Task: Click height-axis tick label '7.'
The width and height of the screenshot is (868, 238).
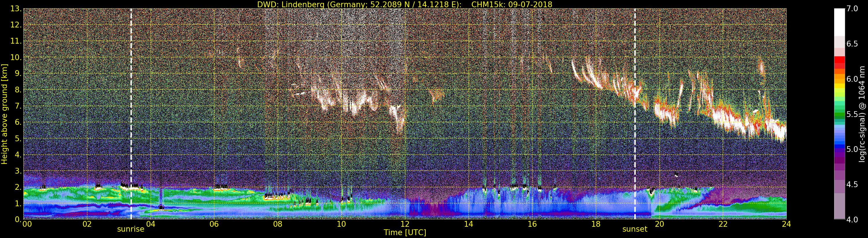Action: pos(18,106)
